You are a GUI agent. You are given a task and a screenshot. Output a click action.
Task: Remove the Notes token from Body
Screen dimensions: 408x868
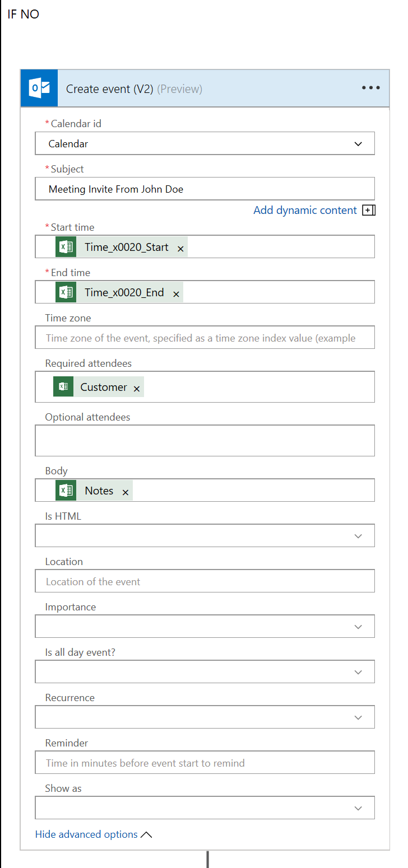coord(126,492)
